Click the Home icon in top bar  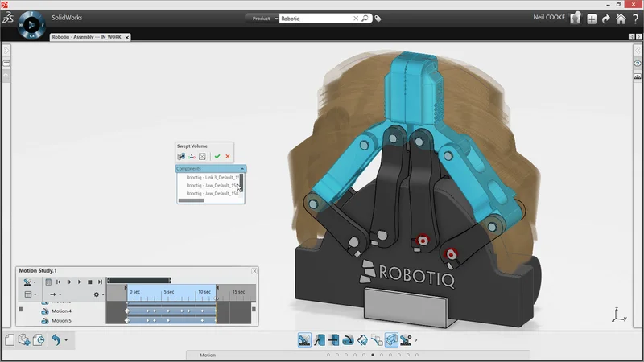pyautogui.click(x=621, y=19)
